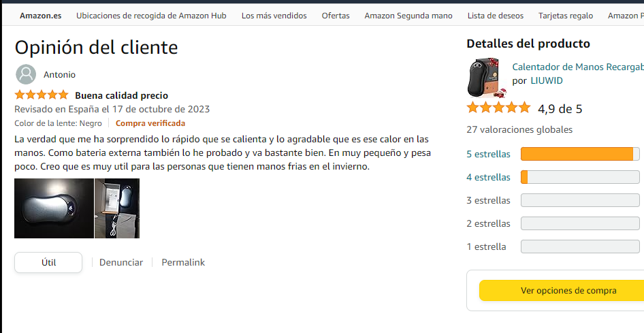
Task: Filter reviews by 4 estrellas
Action: tap(488, 177)
